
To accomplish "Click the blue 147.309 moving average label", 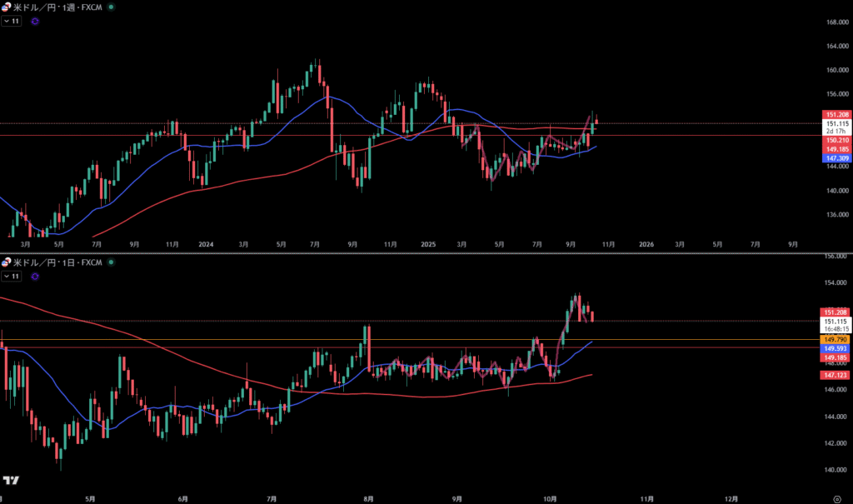I will 836,157.
